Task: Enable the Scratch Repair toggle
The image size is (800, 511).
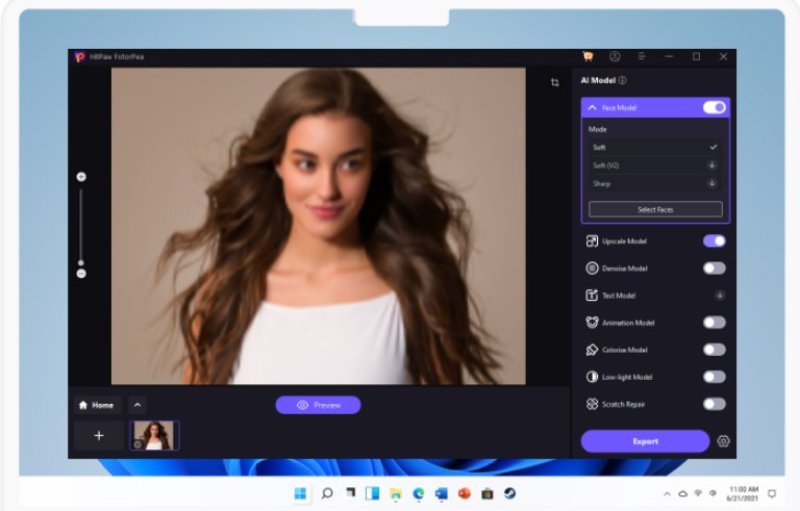Action: pyautogui.click(x=714, y=404)
